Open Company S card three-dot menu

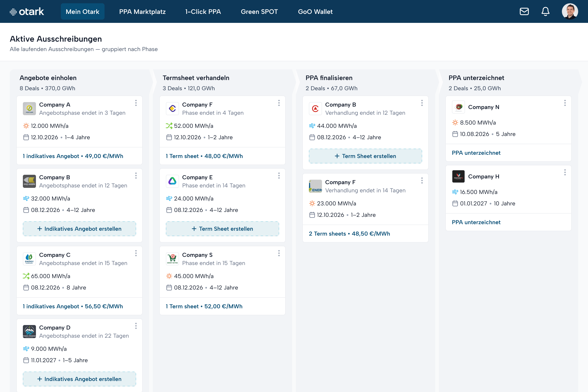pyautogui.click(x=279, y=253)
